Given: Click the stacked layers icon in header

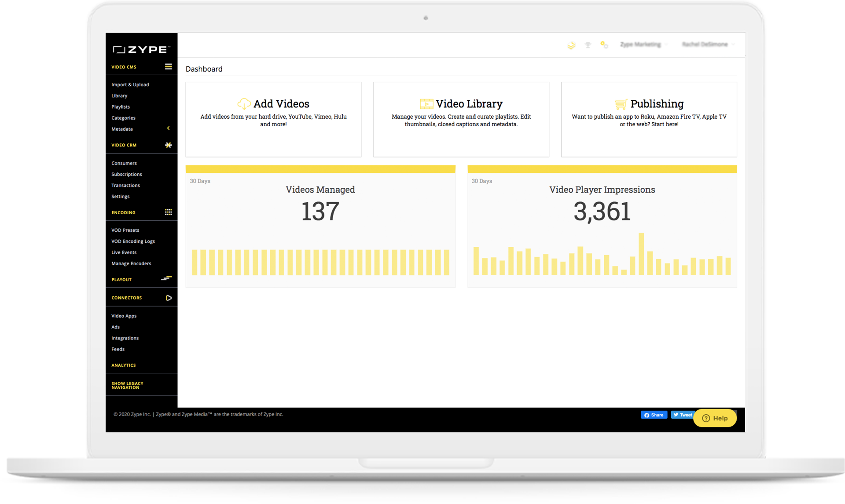Looking at the screenshot, I should [571, 45].
